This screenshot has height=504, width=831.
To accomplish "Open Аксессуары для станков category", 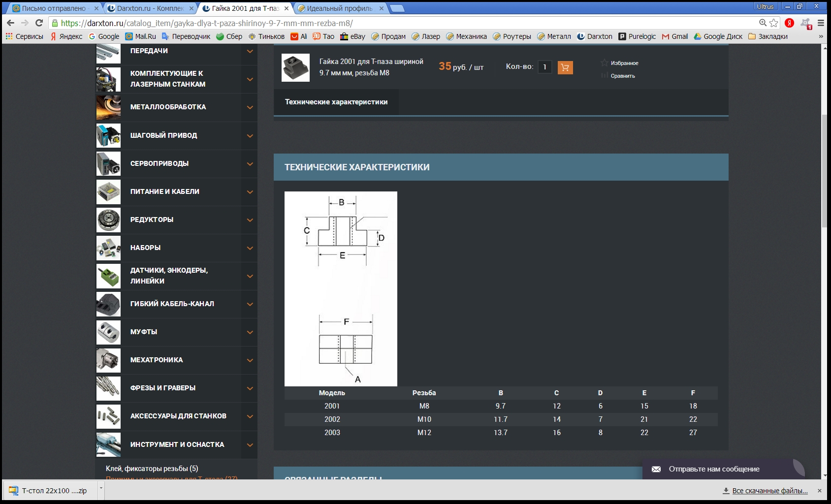I will (178, 416).
